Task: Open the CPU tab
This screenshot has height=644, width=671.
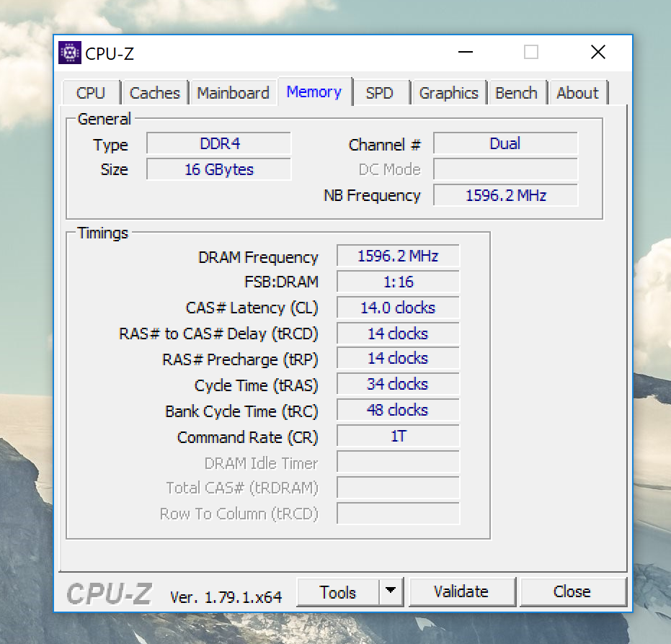Action: click(91, 92)
